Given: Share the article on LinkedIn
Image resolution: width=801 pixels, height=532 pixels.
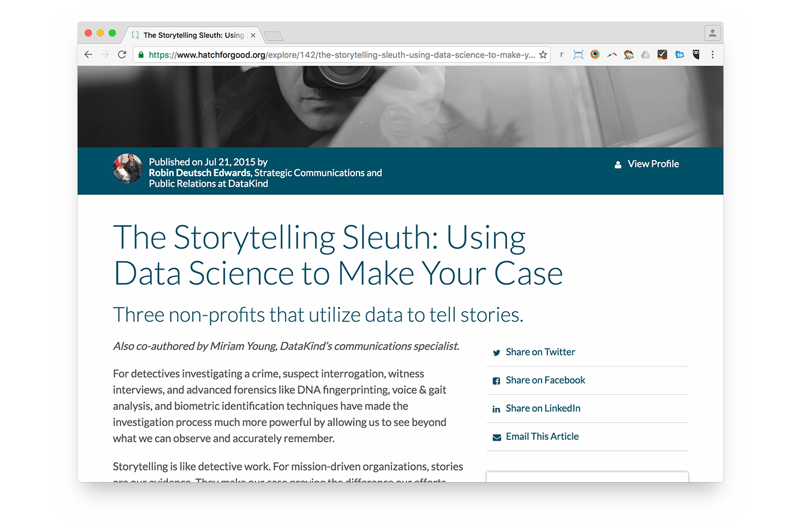Looking at the screenshot, I should [x=542, y=409].
